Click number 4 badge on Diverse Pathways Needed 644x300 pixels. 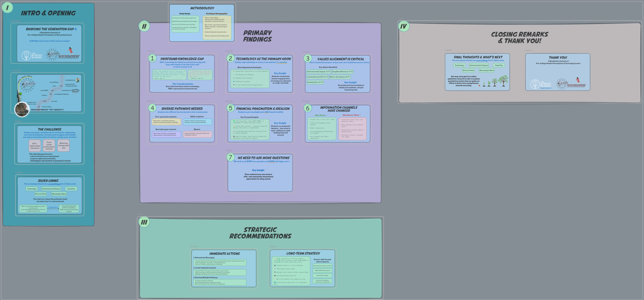152,108
